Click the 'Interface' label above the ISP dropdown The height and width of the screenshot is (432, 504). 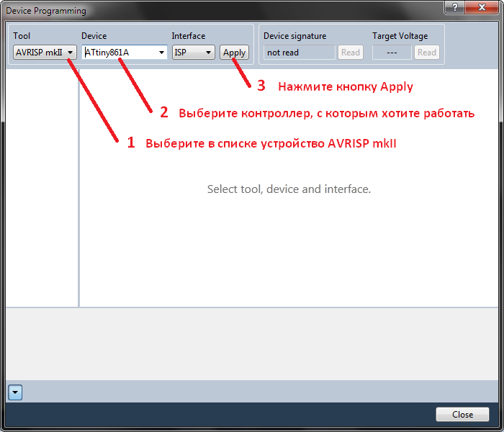click(x=188, y=36)
